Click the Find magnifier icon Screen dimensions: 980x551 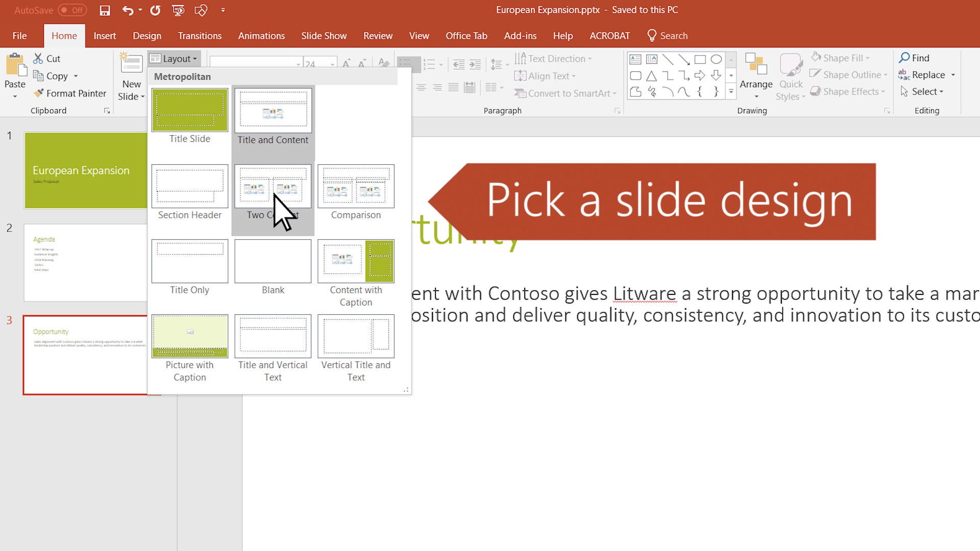pos(904,58)
